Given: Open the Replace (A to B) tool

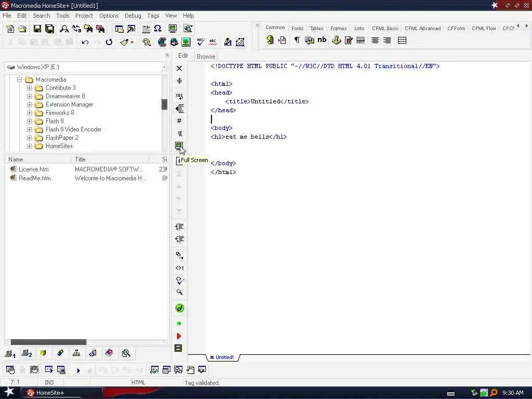Looking at the screenshot, I should pos(76,29).
